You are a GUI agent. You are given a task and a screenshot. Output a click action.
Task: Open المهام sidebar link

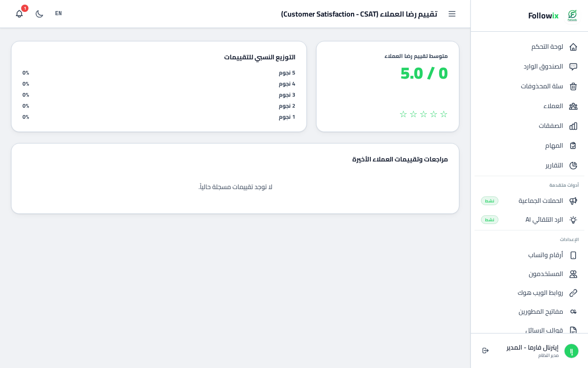[x=529, y=146]
